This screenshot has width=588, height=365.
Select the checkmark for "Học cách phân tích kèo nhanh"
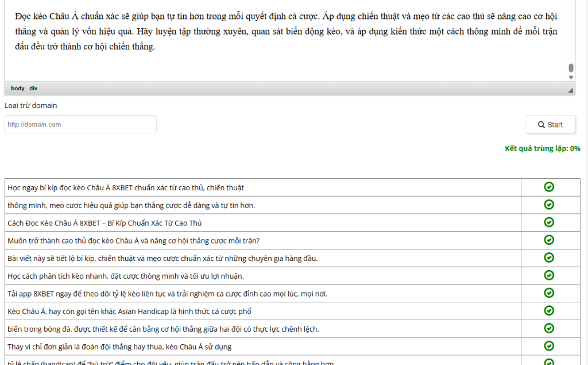pos(550,275)
